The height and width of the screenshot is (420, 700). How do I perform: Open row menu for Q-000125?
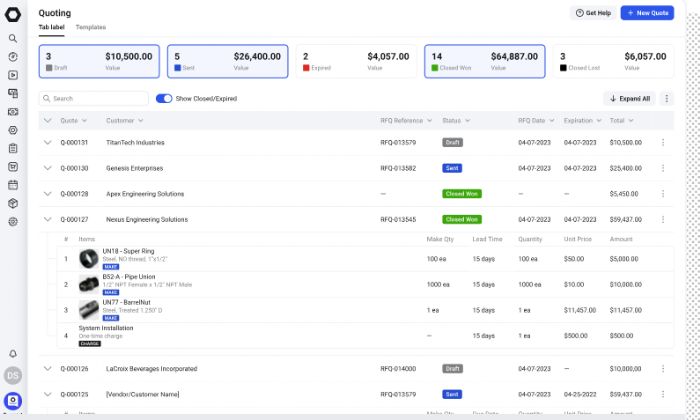pos(663,395)
